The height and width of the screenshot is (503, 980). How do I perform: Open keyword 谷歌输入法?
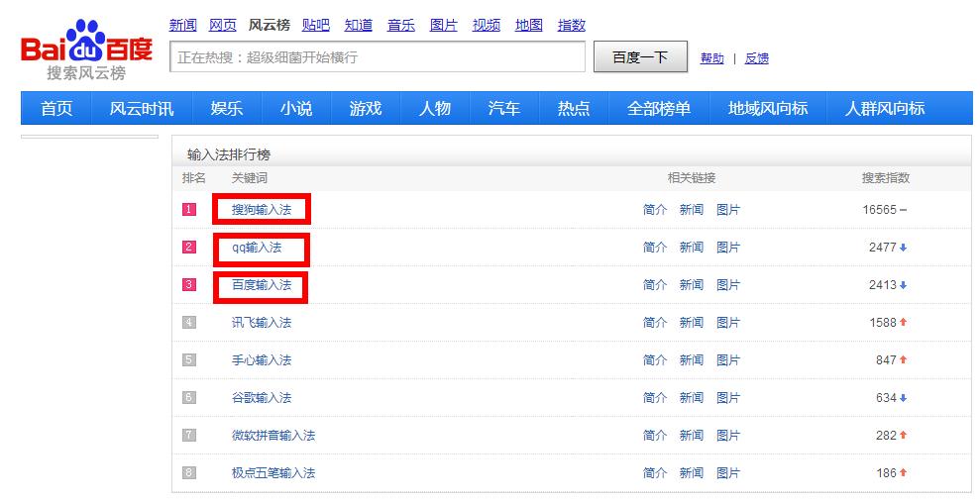(x=262, y=397)
